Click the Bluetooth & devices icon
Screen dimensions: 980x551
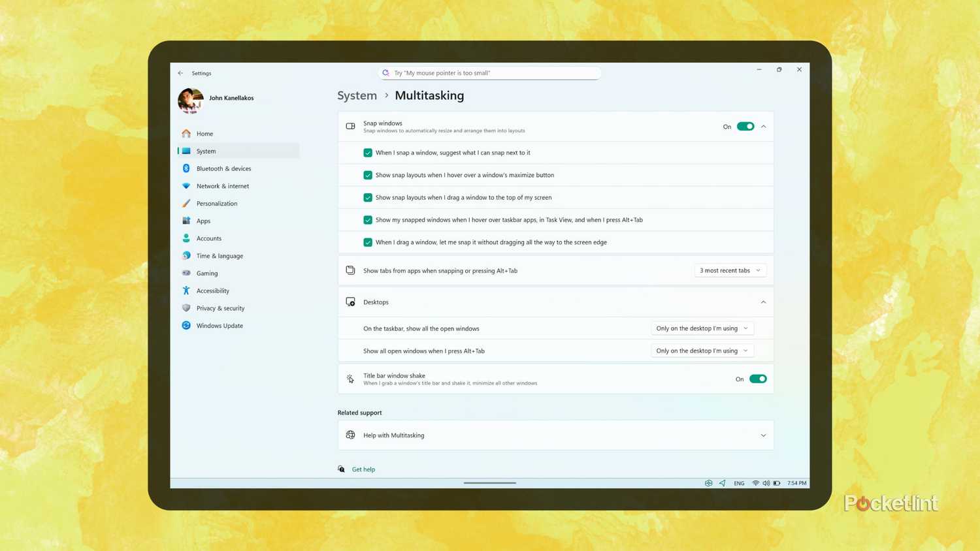click(186, 168)
